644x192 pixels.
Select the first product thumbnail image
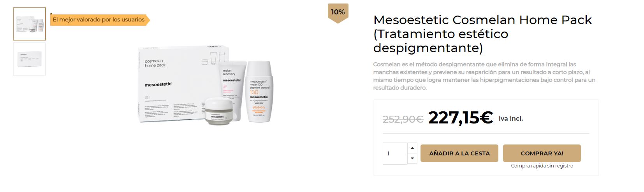click(x=29, y=24)
